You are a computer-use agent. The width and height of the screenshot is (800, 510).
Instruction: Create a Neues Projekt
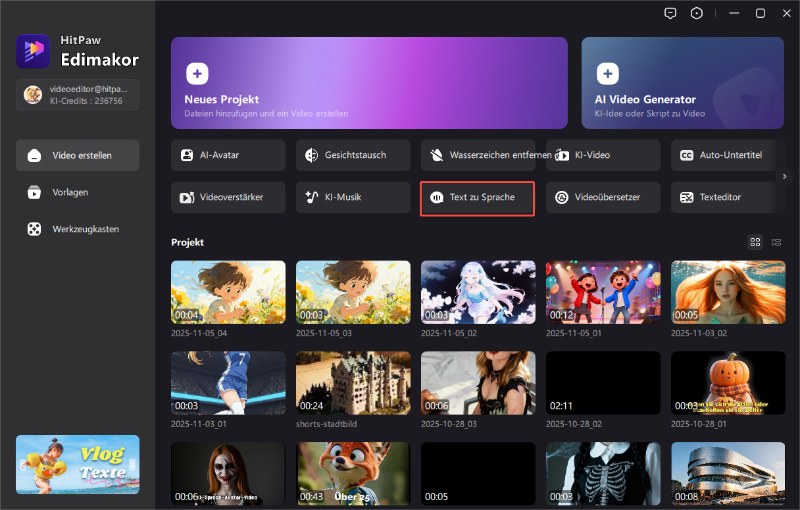pos(369,83)
